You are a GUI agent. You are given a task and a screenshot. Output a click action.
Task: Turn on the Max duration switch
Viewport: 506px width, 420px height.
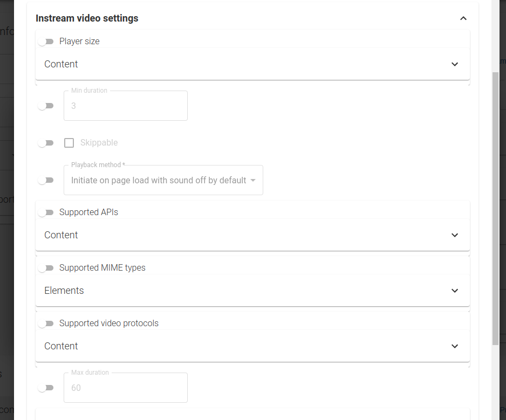[x=46, y=388]
